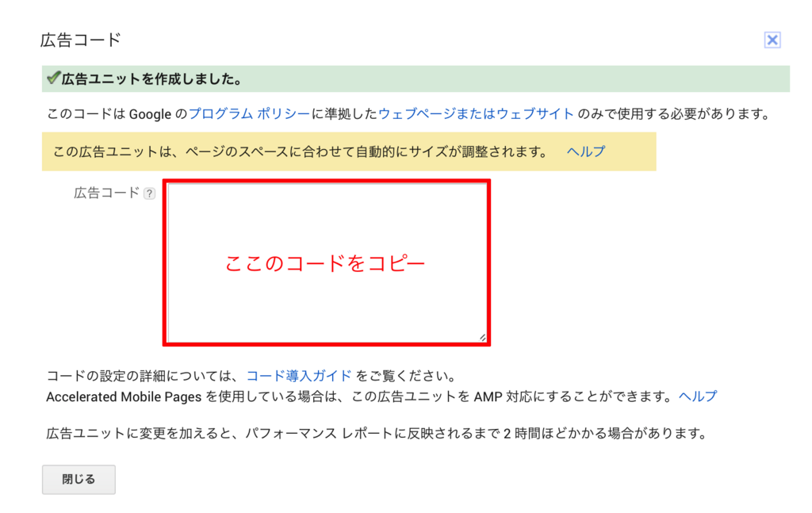Click the ヘルプ link in the yellow notice
The height and width of the screenshot is (513, 812).
click(586, 151)
